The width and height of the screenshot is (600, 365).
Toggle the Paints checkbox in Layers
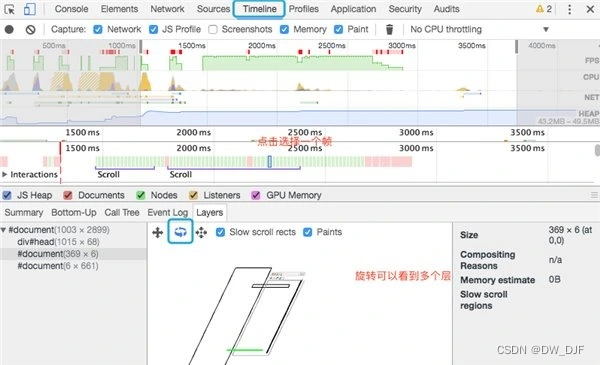(308, 232)
